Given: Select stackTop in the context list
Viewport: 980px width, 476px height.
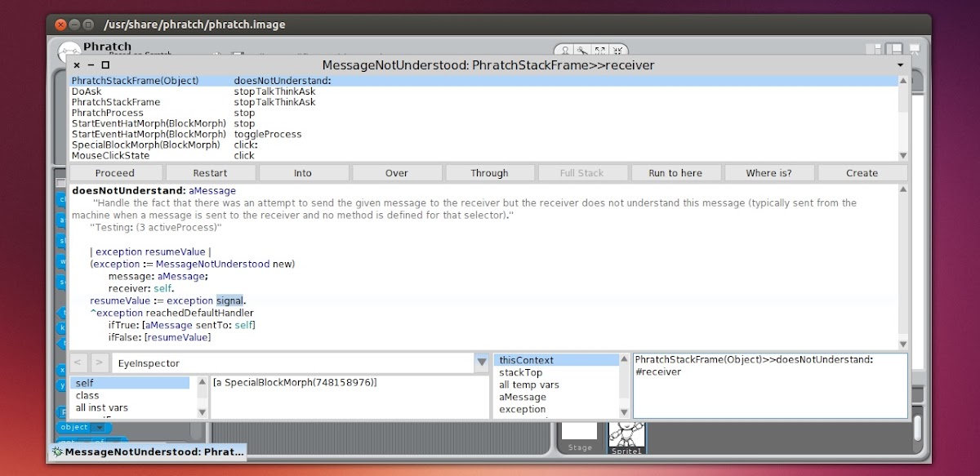Looking at the screenshot, I should coord(557,372).
